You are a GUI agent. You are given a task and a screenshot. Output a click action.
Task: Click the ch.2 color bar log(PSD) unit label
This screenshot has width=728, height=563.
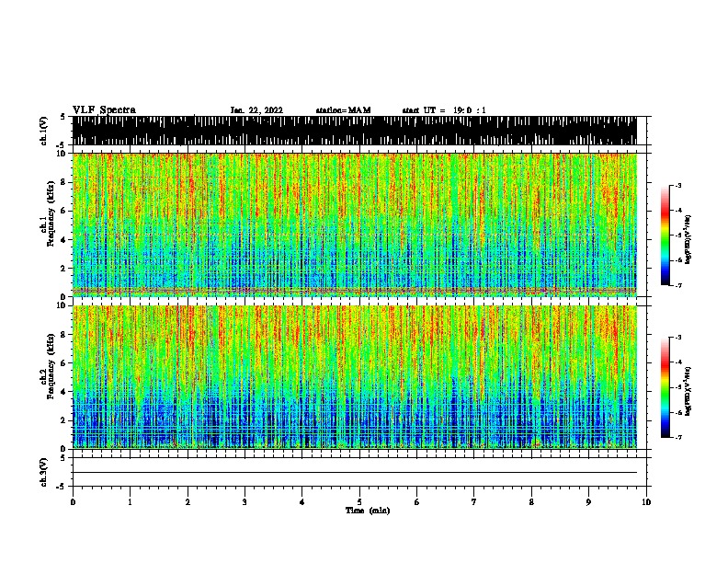click(x=688, y=391)
